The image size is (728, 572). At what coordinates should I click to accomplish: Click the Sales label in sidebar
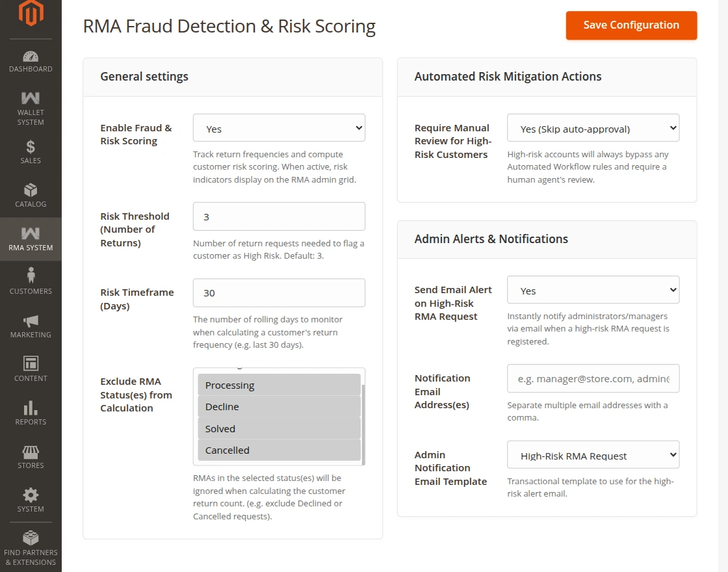(31, 161)
